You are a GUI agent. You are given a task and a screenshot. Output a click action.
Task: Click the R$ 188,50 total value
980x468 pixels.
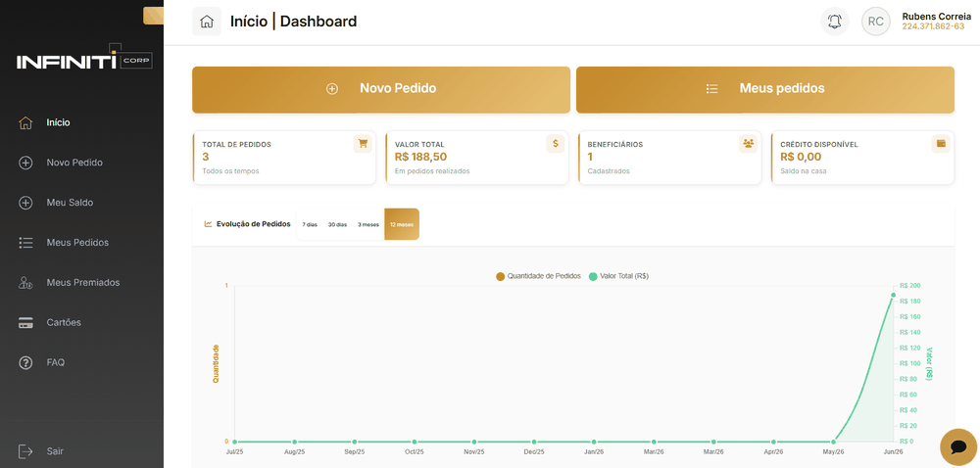(x=420, y=157)
